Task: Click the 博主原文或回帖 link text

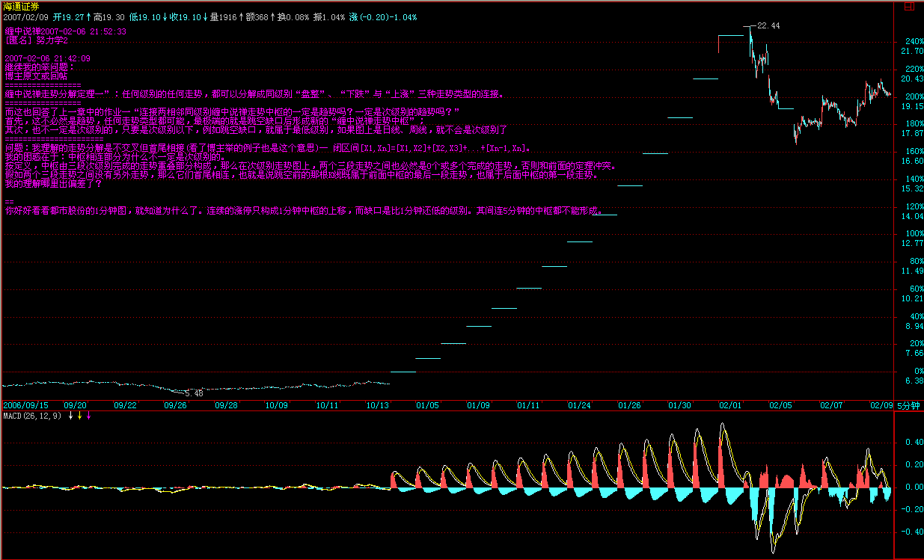Action: [x=36, y=76]
